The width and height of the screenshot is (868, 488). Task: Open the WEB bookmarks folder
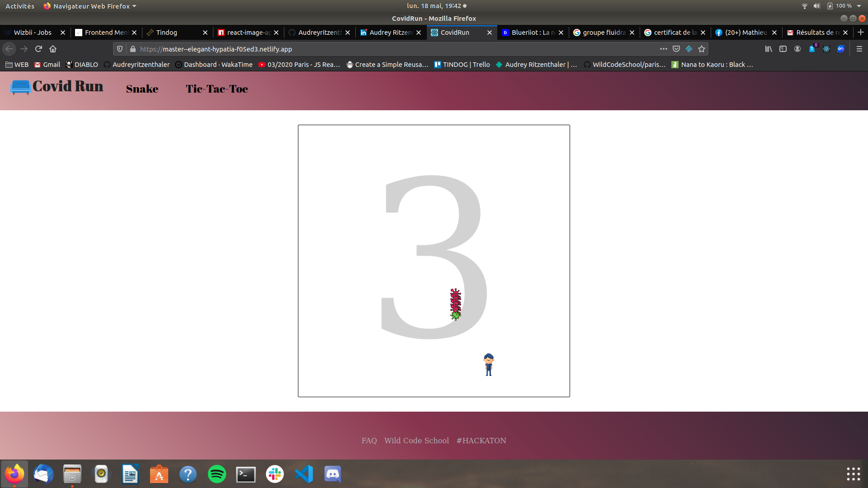17,65
